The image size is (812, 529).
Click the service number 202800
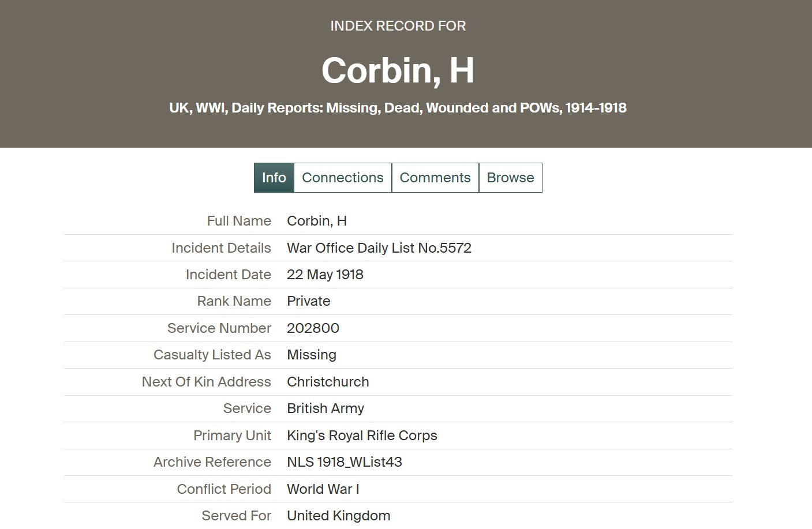tap(313, 328)
